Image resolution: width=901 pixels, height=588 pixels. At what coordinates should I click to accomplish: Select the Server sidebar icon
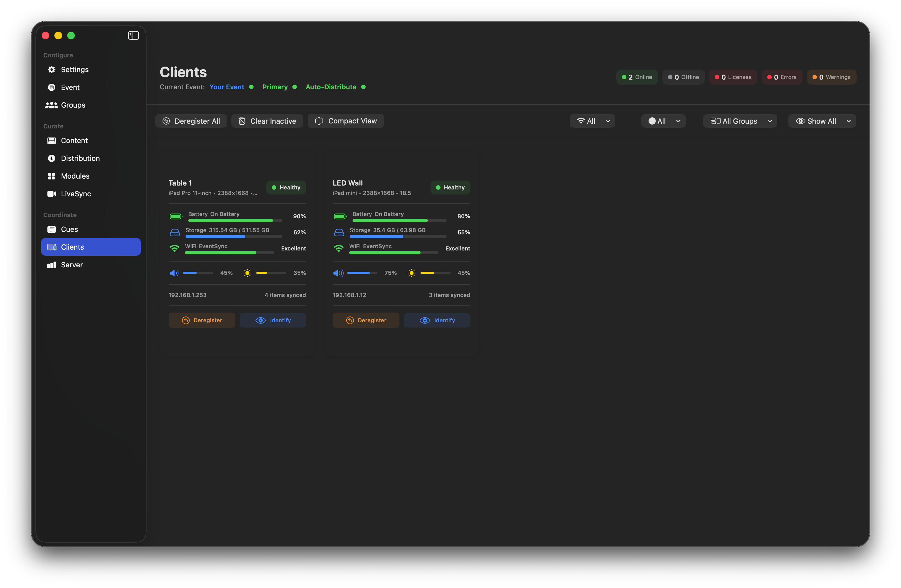(72, 265)
